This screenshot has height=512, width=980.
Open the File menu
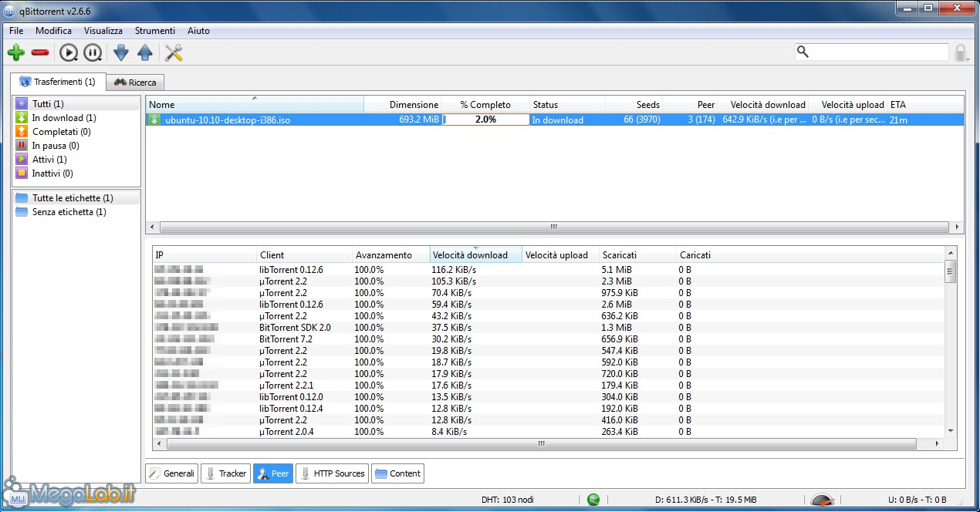[16, 31]
